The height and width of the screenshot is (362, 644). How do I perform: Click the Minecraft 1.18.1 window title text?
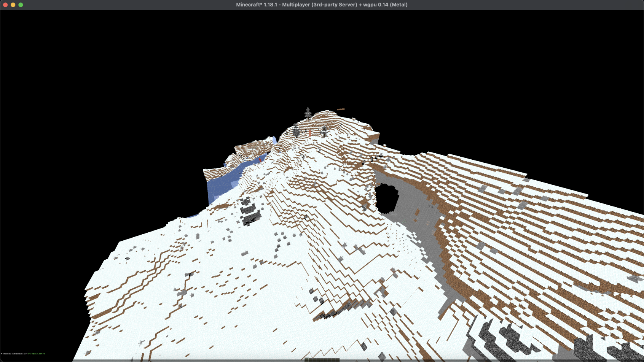click(322, 5)
